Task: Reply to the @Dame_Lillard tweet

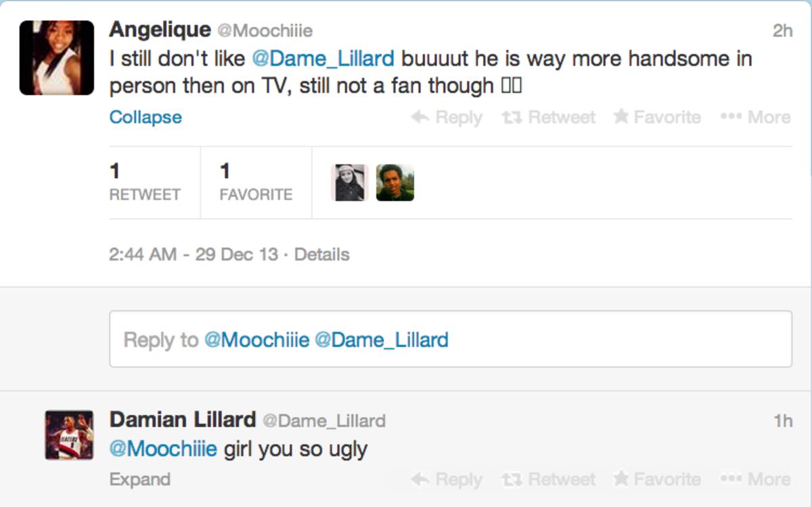Action: 447,479
